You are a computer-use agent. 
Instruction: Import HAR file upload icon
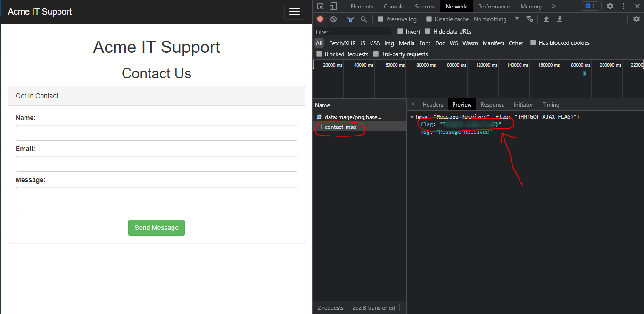click(546, 19)
